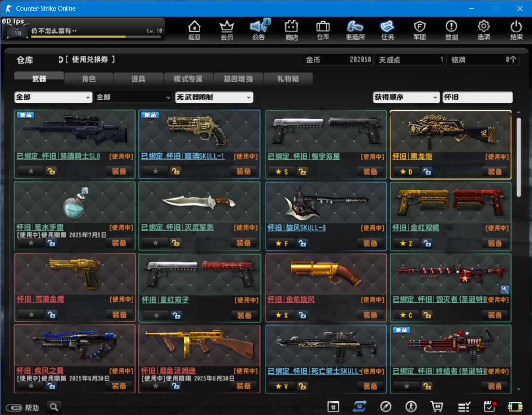532x415 pixels.
Task: Click 装备 on the 疾风之翼 card
Action: point(119,386)
